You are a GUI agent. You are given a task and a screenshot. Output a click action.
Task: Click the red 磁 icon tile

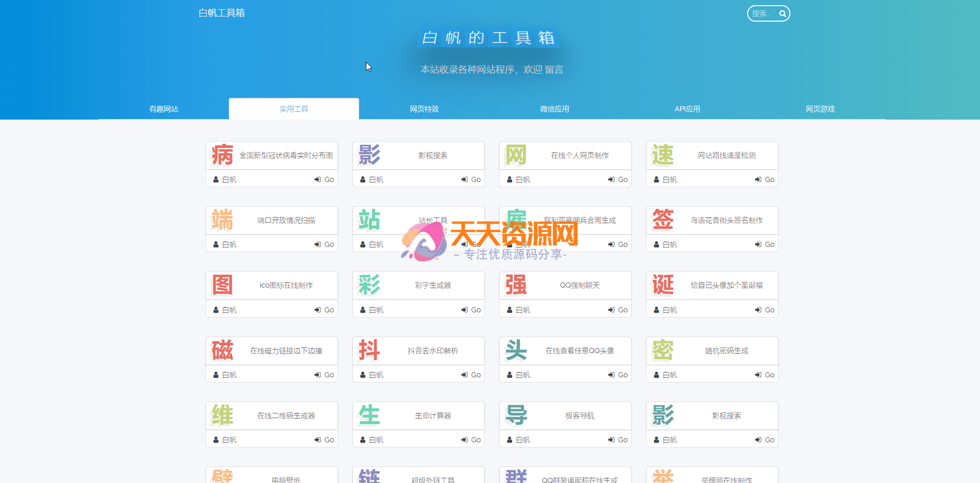click(x=222, y=351)
